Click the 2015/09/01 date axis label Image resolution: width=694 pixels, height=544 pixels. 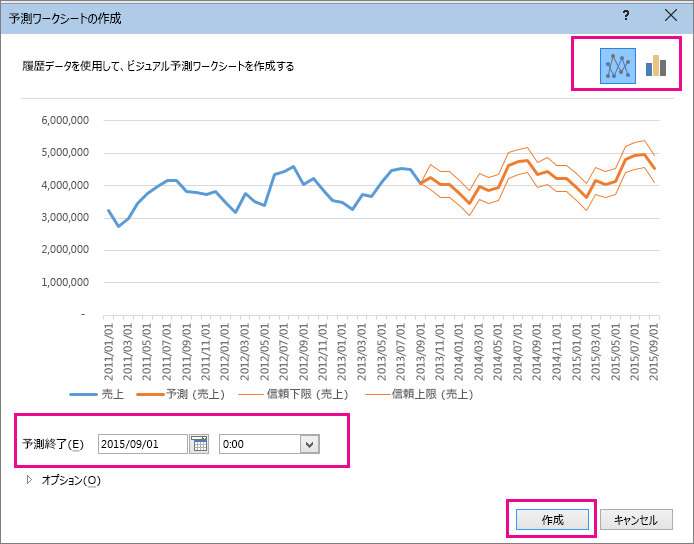(654, 352)
